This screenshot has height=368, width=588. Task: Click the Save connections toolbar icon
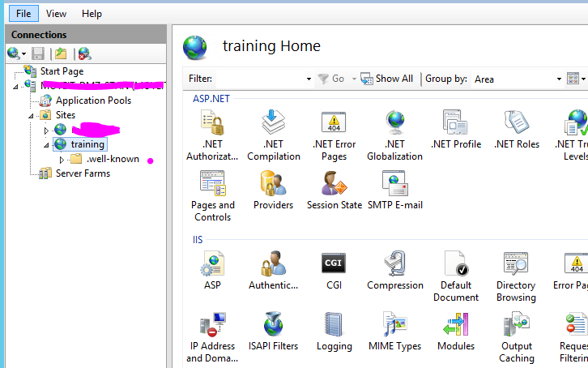click(x=38, y=53)
